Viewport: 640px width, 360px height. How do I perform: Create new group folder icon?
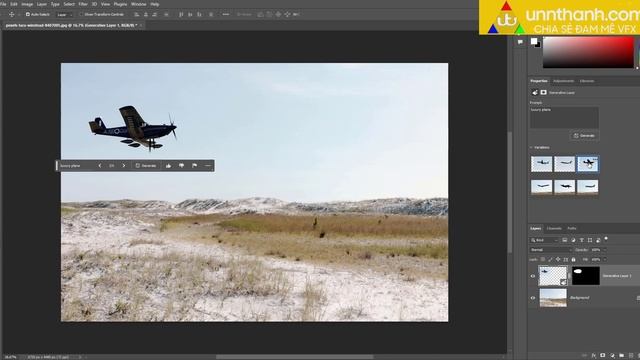click(x=621, y=356)
